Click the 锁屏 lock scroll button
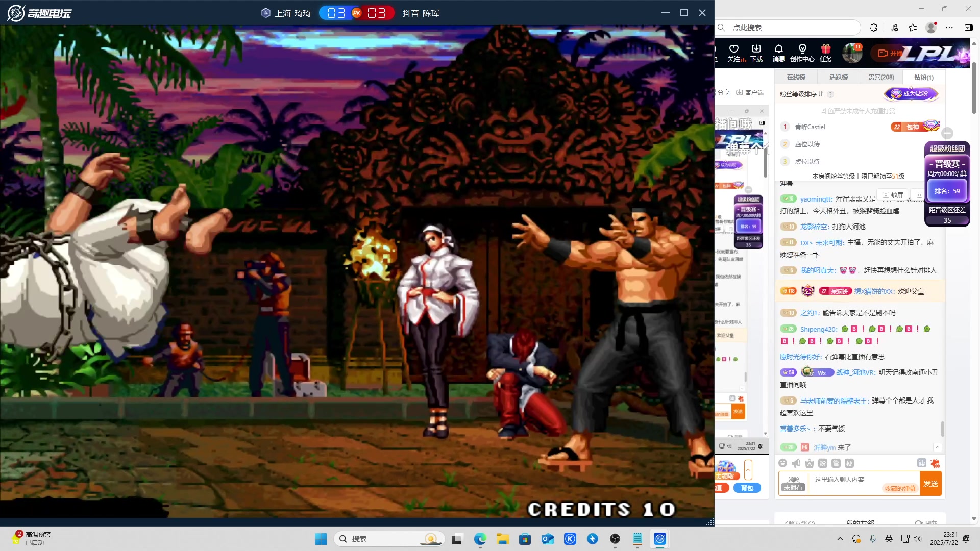Viewport: 980px width, 551px height. [x=893, y=195]
